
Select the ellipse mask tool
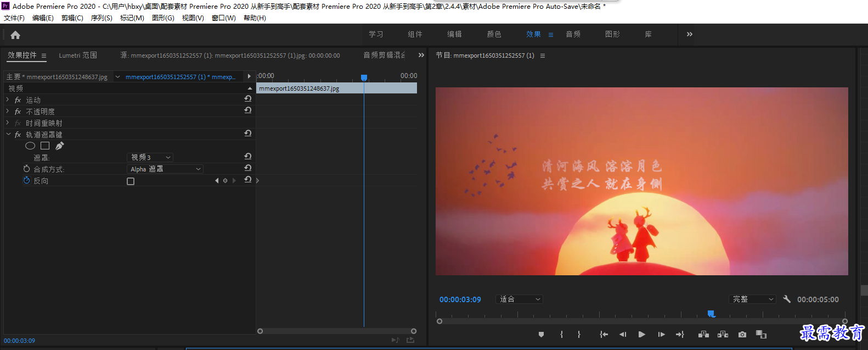(x=30, y=146)
